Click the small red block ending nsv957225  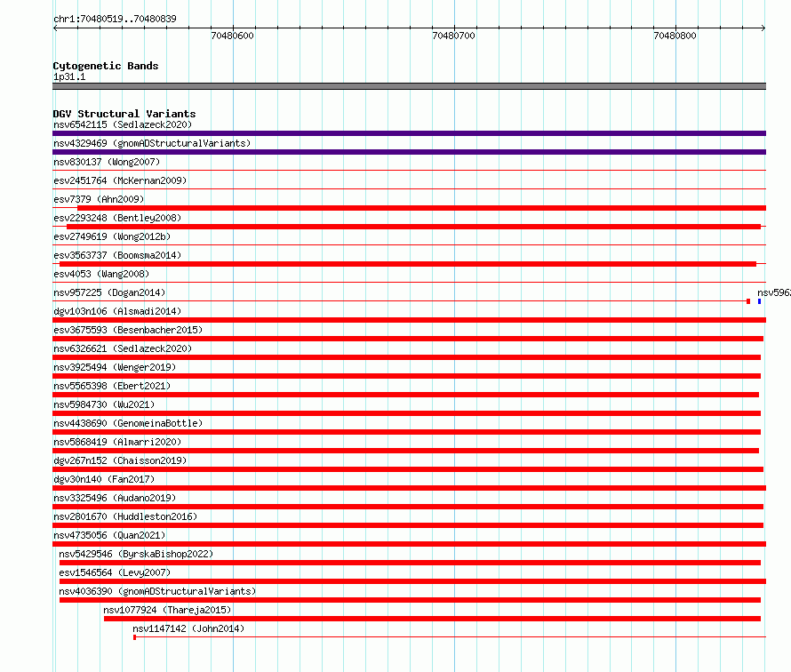(x=748, y=301)
